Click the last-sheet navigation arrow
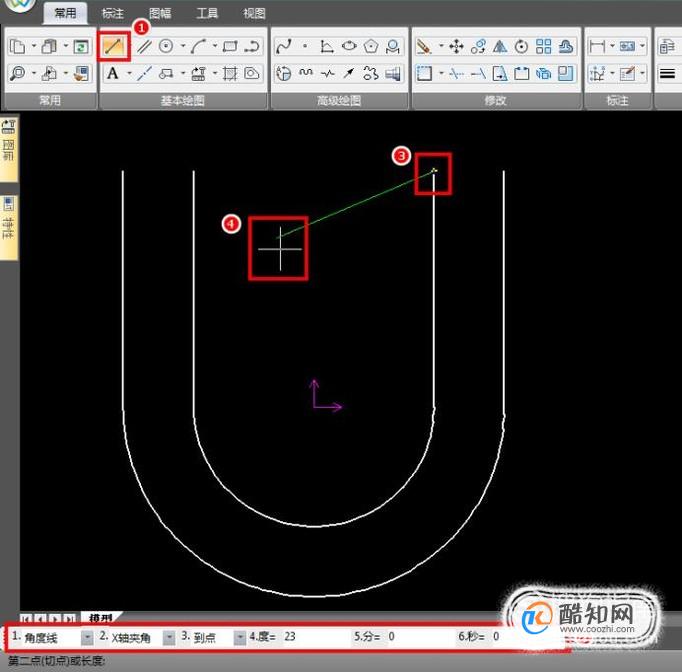This screenshot has height=672, width=682. [70, 619]
